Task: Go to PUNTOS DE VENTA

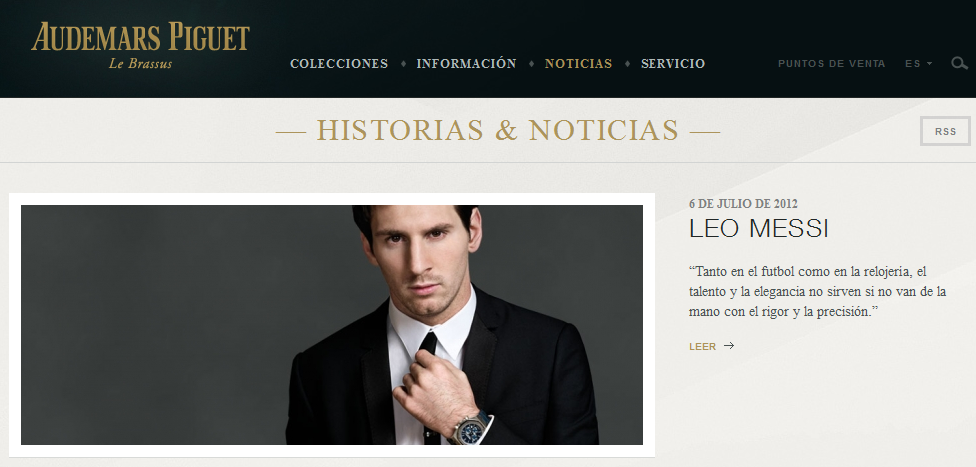Action: click(x=832, y=64)
